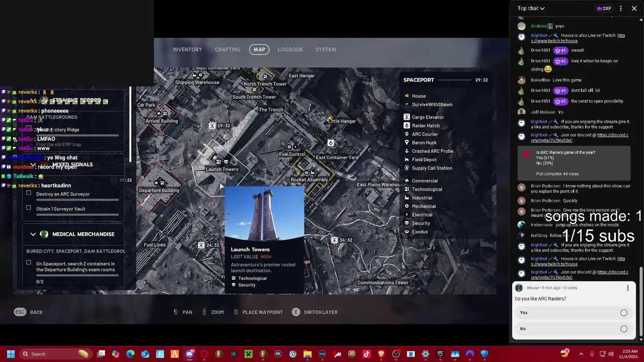Select the Crashed ARC Probe icon
The image size is (644, 362).
[x=407, y=151]
